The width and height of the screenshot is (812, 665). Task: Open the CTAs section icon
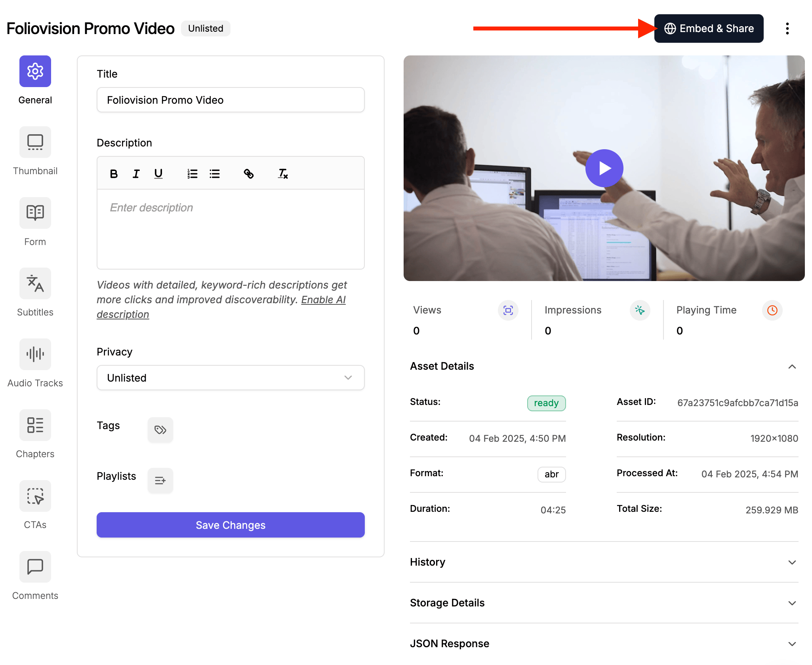click(x=35, y=496)
